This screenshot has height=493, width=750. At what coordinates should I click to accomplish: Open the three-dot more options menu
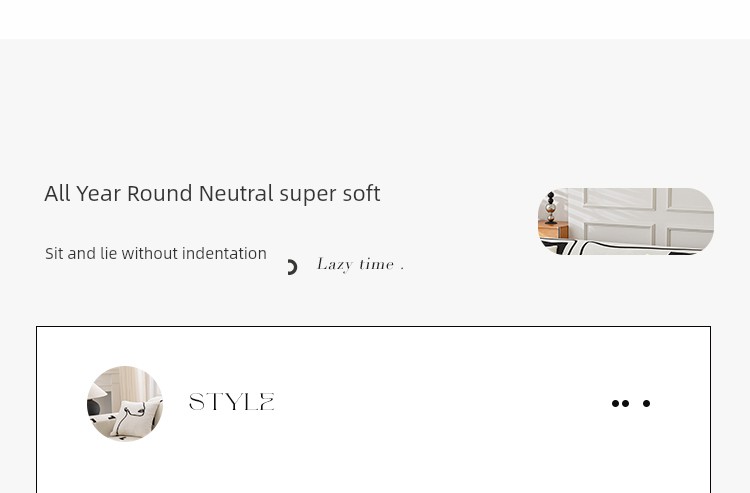pos(631,404)
